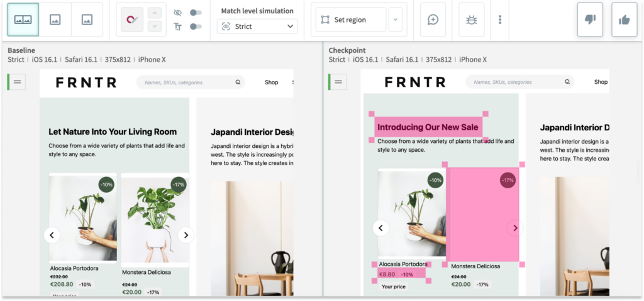Image resolution: width=644 pixels, height=301 pixels.
Task: Click the bug report icon
Action: click(x=472, y=20)
